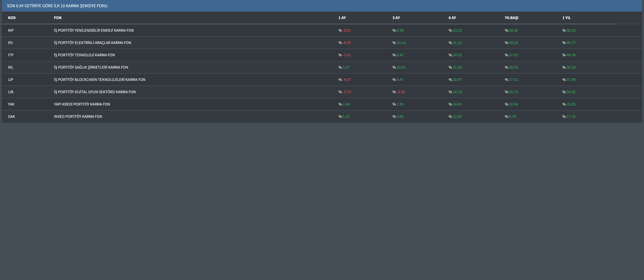Open Yapı Kredi Portföy Karma Fon
The image size is (644, 280).
82,104
